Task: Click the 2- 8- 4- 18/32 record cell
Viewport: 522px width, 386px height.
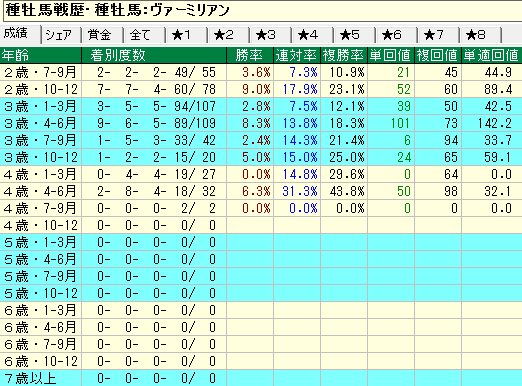Action: click(154, 191)
